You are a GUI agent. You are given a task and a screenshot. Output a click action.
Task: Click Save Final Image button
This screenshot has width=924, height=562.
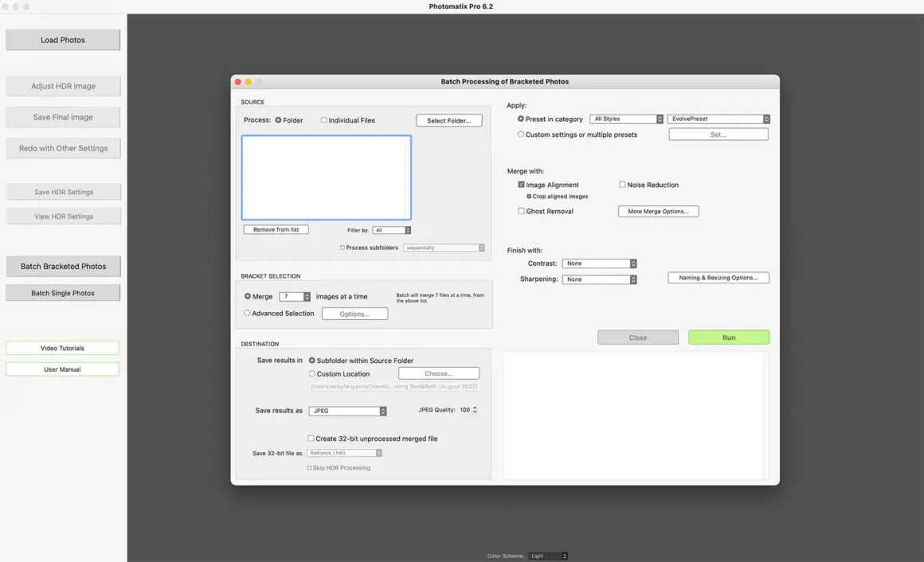(63, 117)
